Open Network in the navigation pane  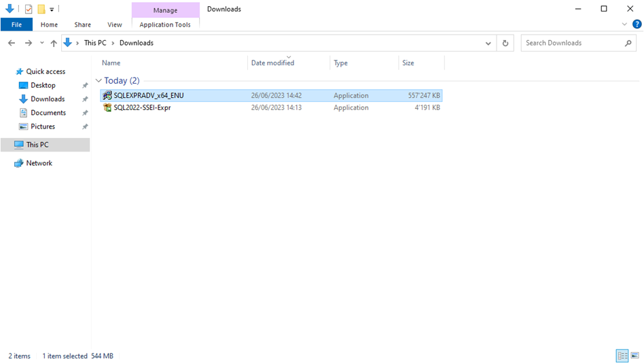point(39,163)
